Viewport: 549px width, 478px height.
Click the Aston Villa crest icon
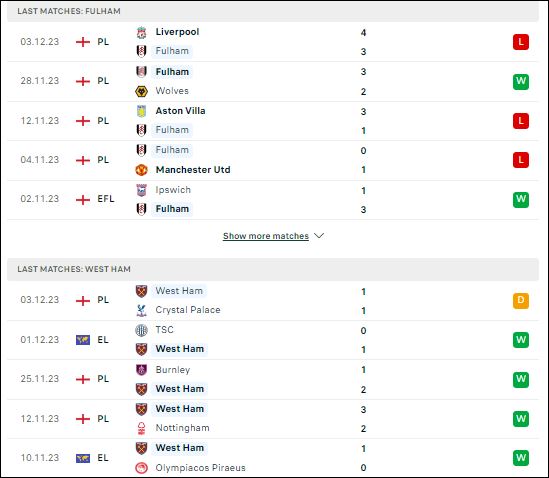click(141, 111)
